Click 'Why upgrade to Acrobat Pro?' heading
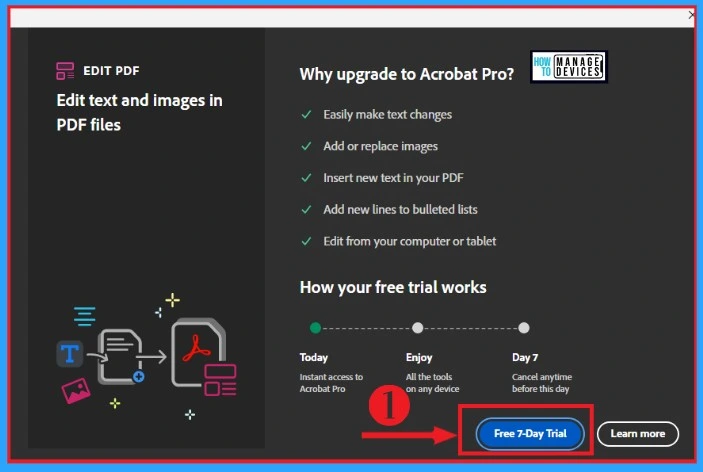This screenshot has width=703, height=472. click(407, 74)
